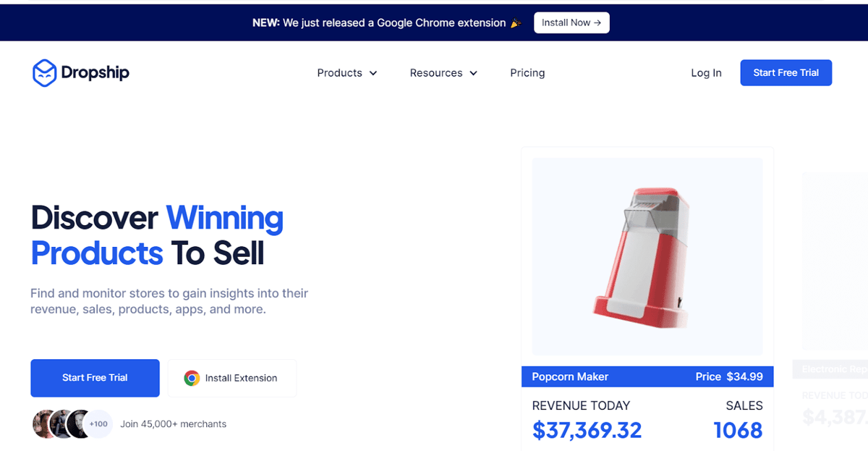Screen dimensions: 868x451
Task: Click the +100 merchants badge
Action: coord(98,424)
